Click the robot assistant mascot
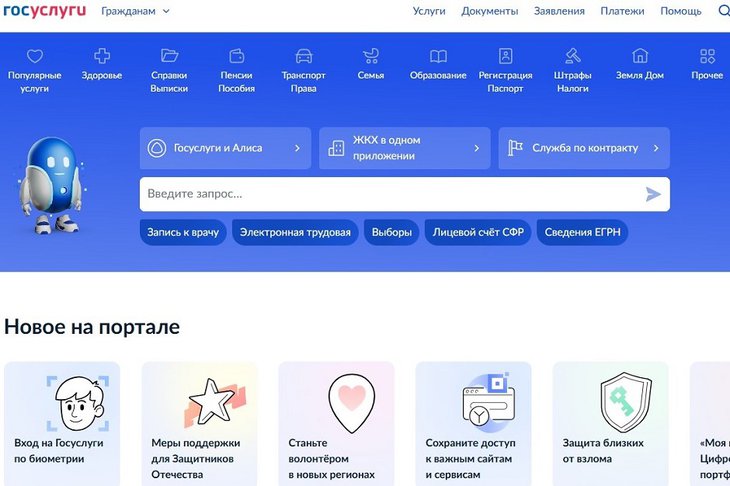Viewport: 730px width, 486px height. 52,185
